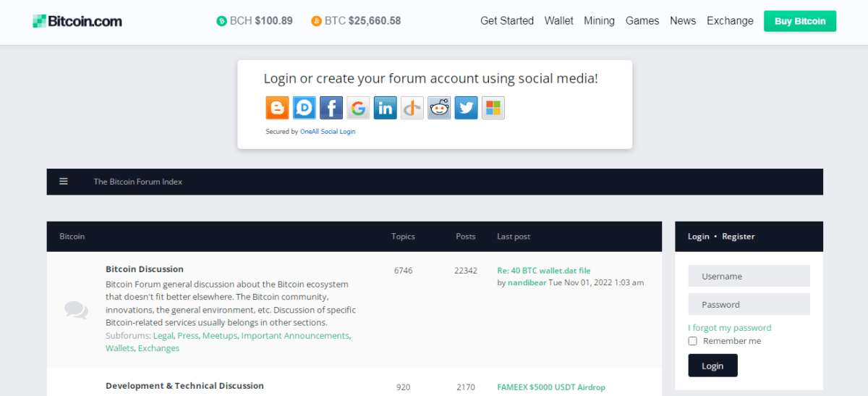Screen dimensions: 868x396
Task: Click the Blogger social login icon
Action: 277,108
